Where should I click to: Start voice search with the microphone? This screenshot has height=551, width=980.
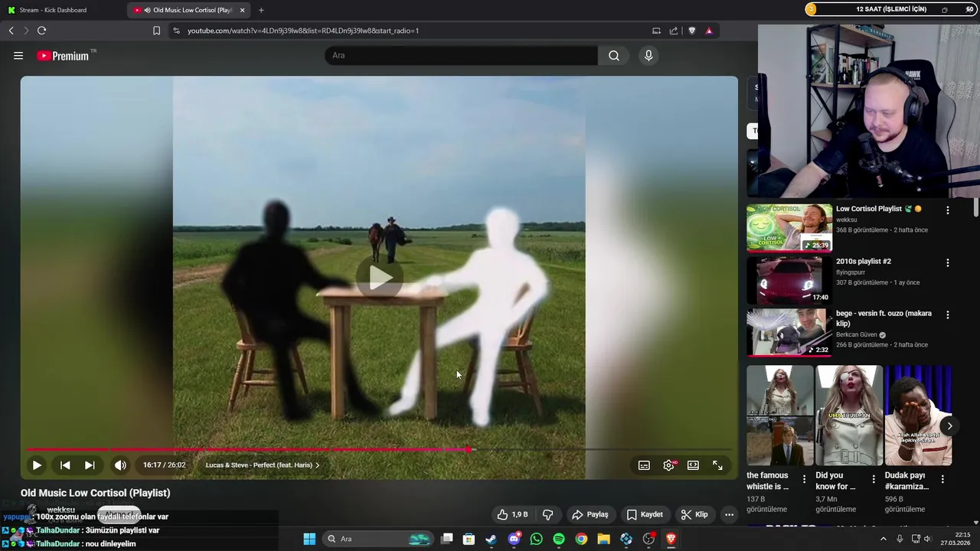[648, 55]
